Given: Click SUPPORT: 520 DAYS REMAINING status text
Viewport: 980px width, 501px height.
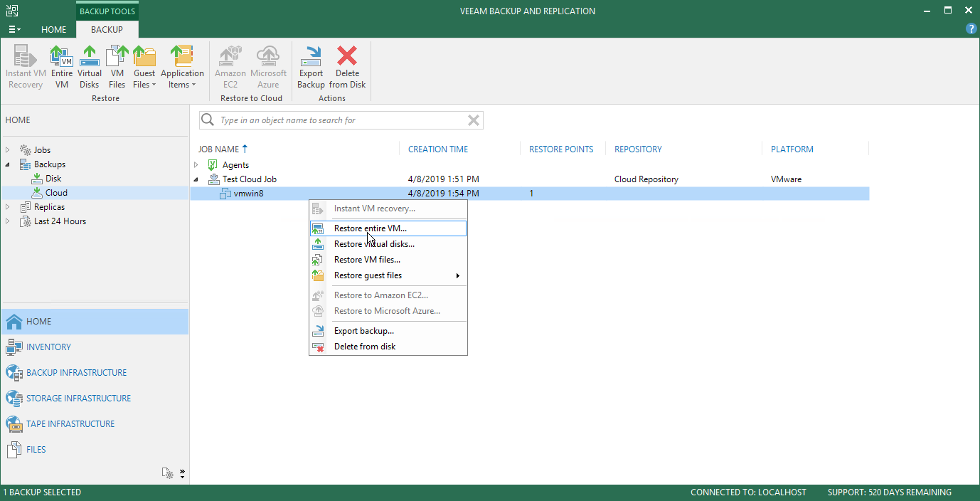Looking at the screenshot, I should coord(889,492).
